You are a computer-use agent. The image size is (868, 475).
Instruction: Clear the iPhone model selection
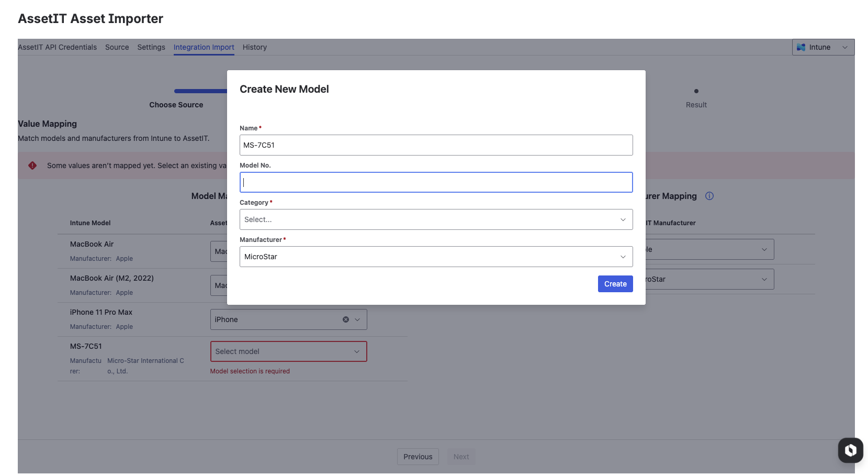tap(345, 319)
